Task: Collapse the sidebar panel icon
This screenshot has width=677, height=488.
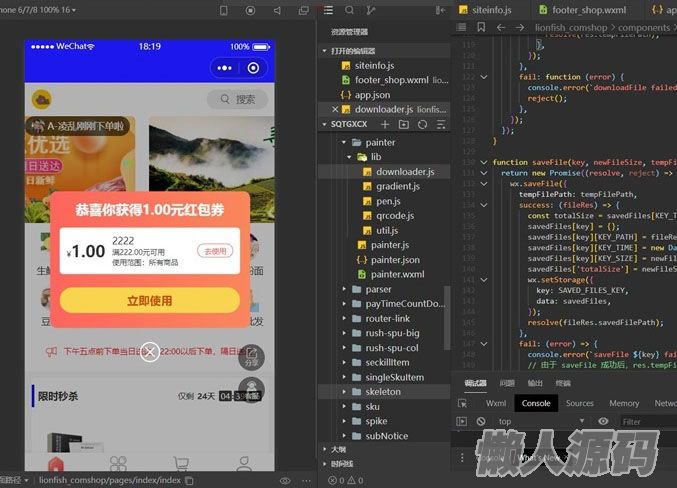Action: (x=440, y=10)
